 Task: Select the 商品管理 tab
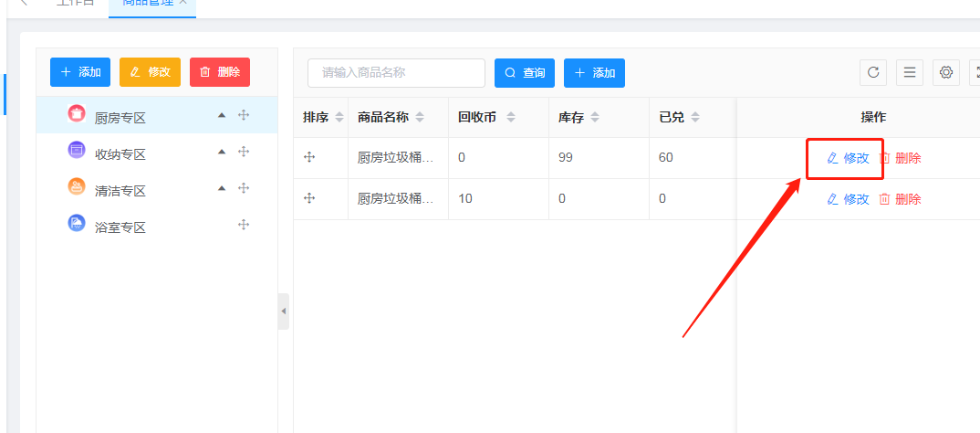(148, 3)
